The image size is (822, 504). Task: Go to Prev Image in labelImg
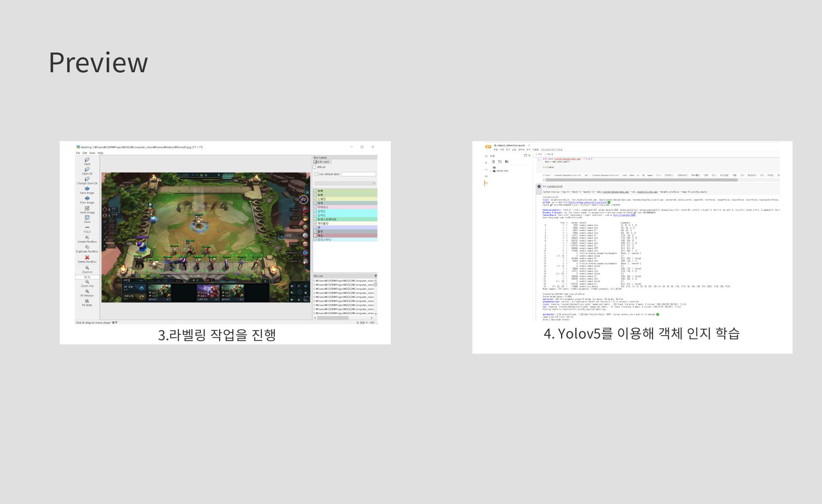(x=87, y=198)
